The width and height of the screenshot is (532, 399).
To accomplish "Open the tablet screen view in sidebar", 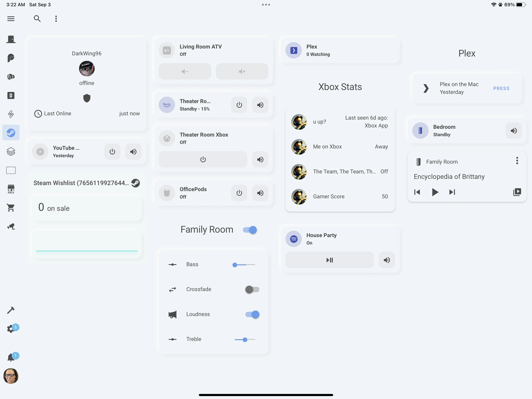I will 11,170.
